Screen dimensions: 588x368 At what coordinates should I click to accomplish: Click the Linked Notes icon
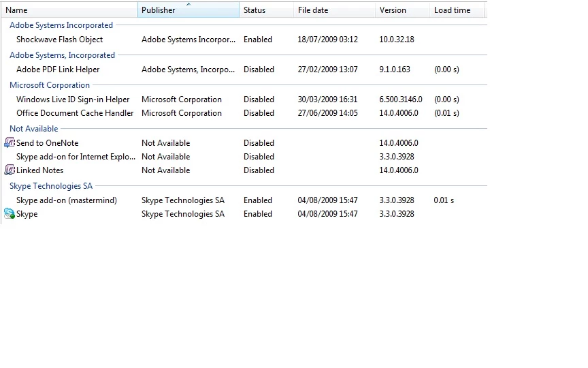(10, 170)
